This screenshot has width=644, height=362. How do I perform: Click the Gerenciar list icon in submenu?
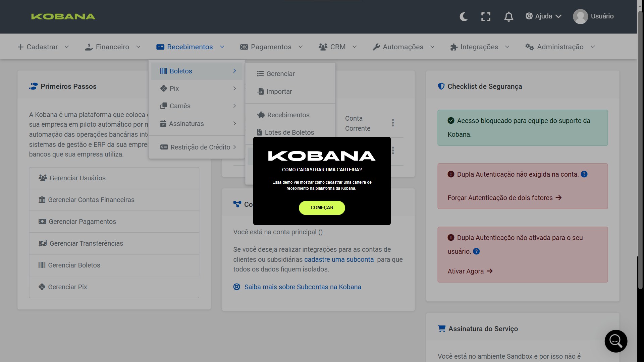click(x=260, y=74)
